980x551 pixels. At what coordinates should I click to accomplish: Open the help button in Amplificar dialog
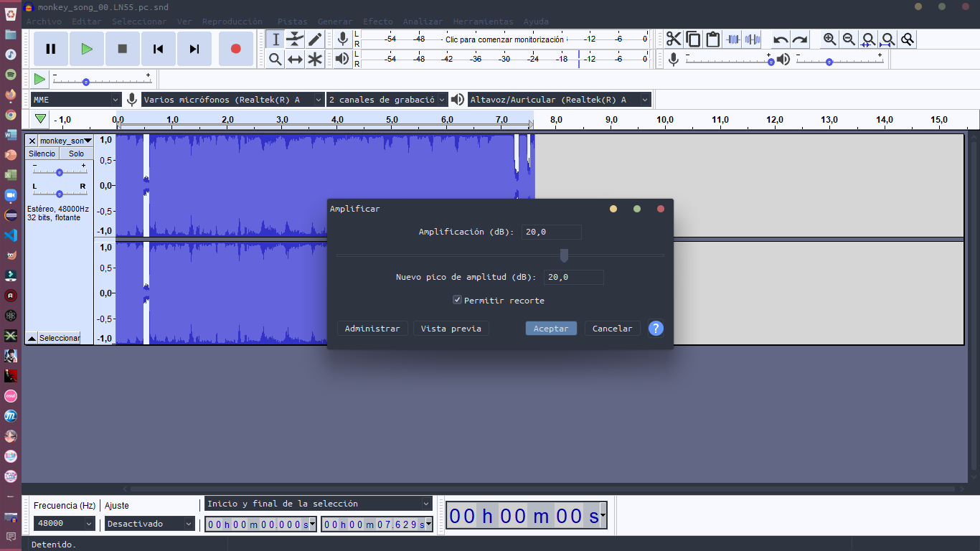pyautogui.click(x=656, y=329)
